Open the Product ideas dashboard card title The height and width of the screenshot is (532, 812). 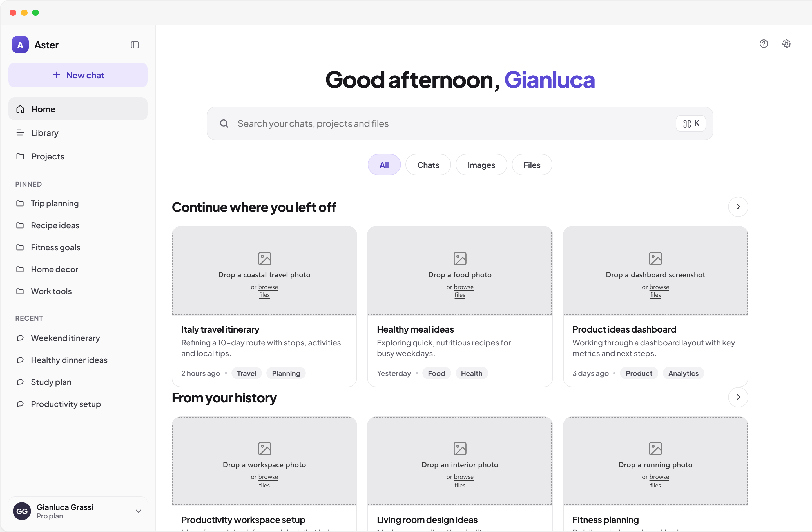[x=624, y=329]
